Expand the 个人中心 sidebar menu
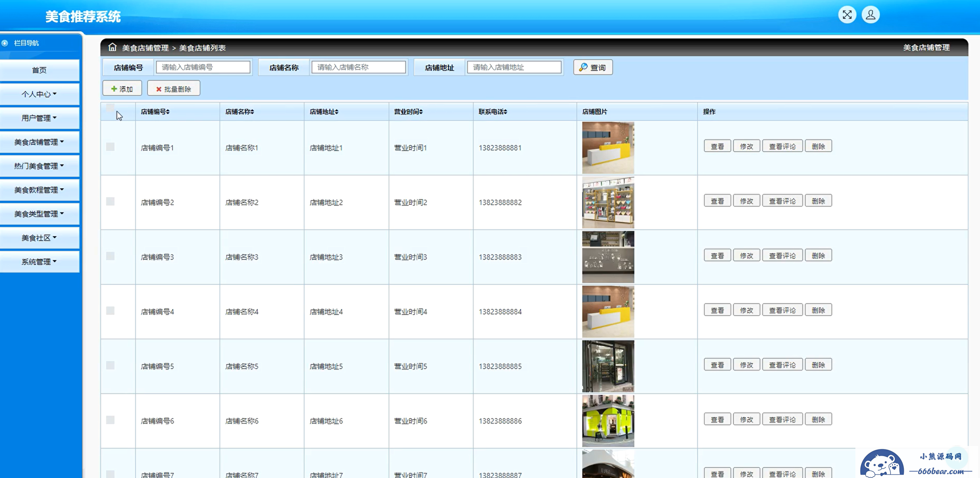 (39, 94)
